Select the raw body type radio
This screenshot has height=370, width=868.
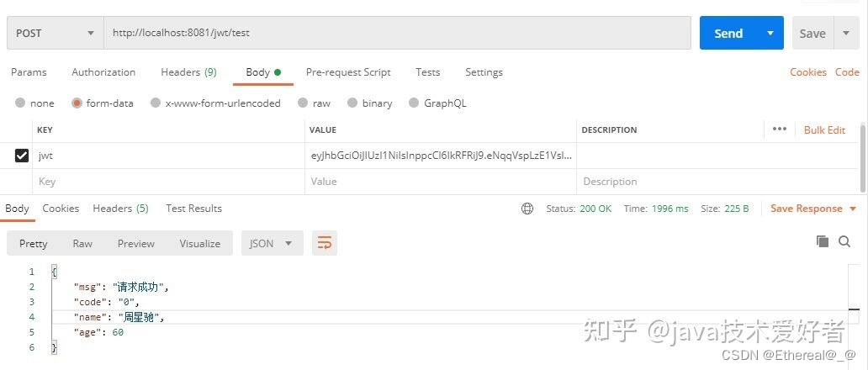pos(303,103)
